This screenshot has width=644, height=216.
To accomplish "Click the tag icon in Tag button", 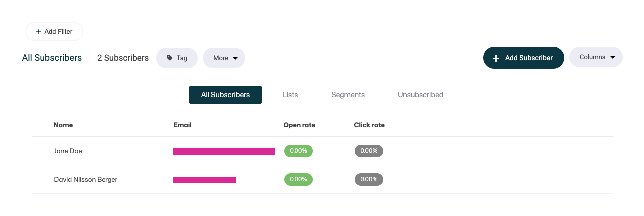I will [170, 58].
